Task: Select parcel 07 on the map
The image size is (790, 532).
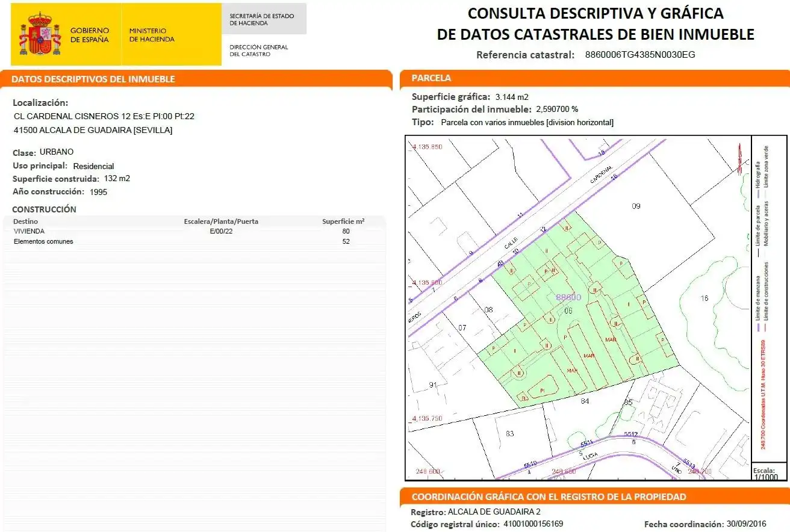Action: click(462, 328)
